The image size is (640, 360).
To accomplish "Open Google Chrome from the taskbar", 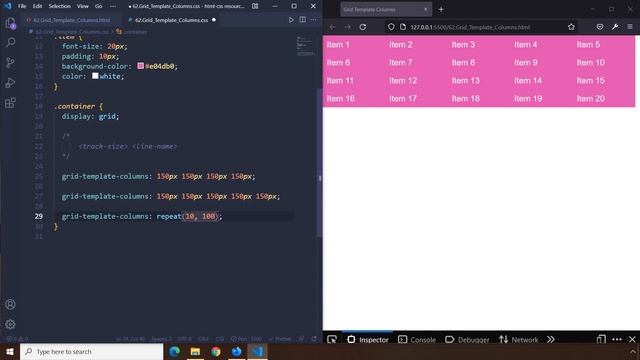I will pos(216,351).
